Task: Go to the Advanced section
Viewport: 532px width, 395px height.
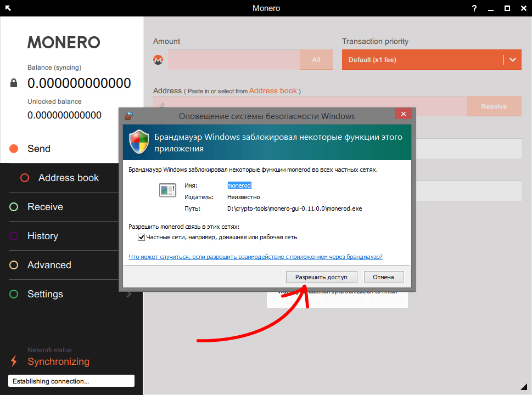Action: [49, 265]
